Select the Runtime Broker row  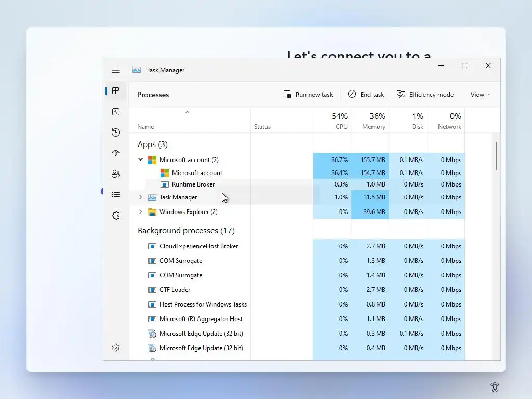pos(297,184)
